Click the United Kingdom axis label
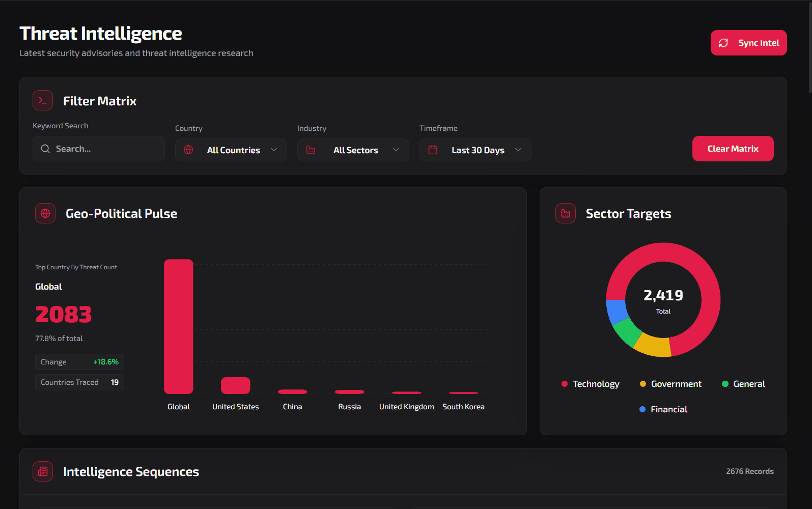 point(407,407)
